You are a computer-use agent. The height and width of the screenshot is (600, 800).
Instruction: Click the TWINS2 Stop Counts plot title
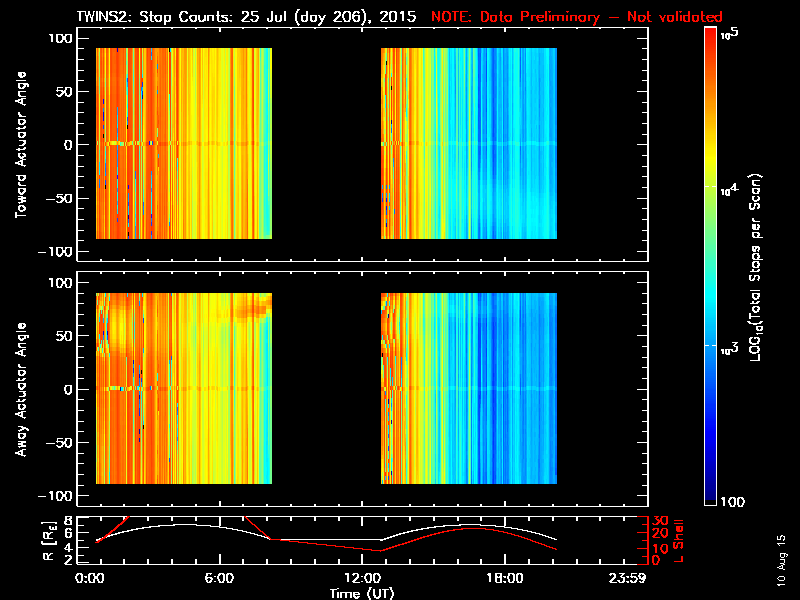tap(246, 17)
